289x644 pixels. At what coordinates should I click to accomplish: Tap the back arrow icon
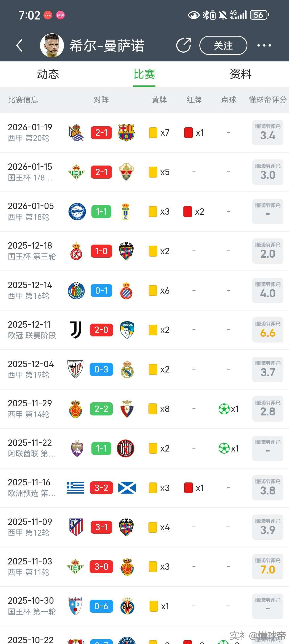click(x=19, y=45)
